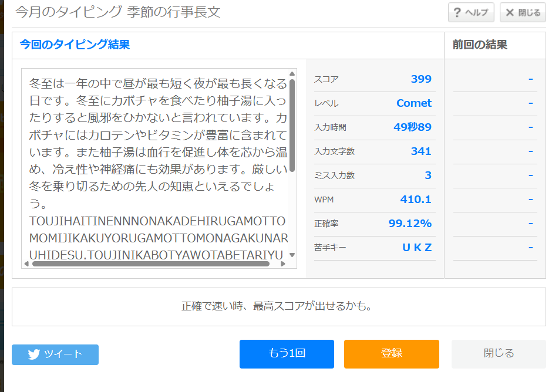Click the gray 閉じる button at bottom

coord(499,354)
